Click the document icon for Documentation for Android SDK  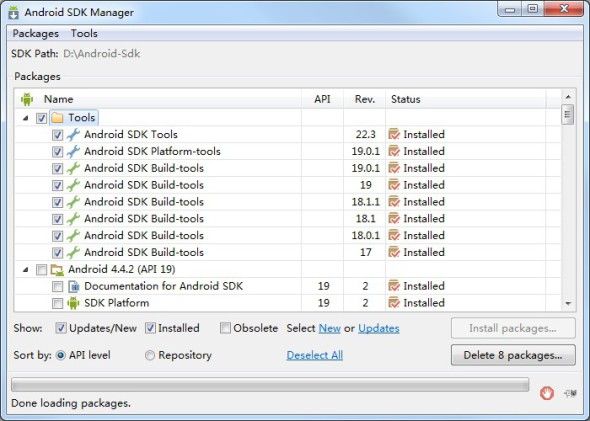pyautogui.click(x=74, y=286)
